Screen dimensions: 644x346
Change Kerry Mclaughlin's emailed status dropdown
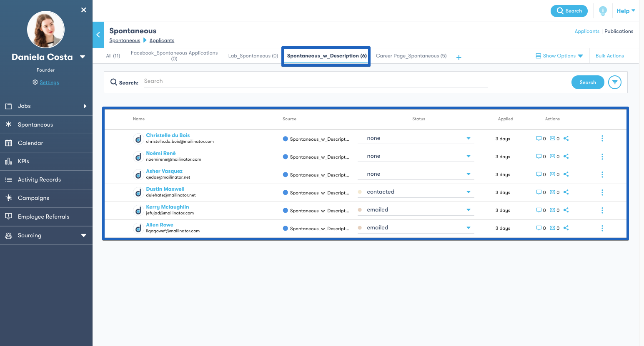point(416,210)
